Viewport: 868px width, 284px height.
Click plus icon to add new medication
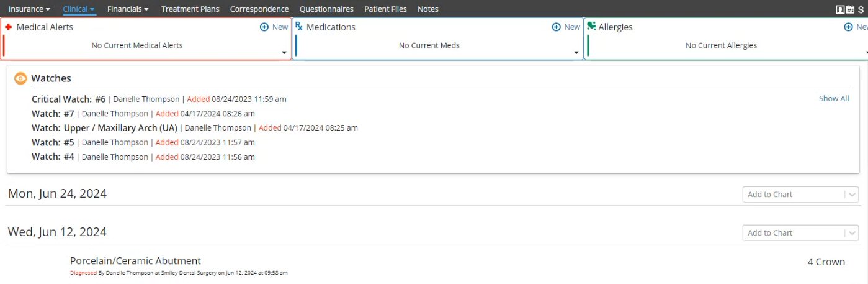[556, 27]
